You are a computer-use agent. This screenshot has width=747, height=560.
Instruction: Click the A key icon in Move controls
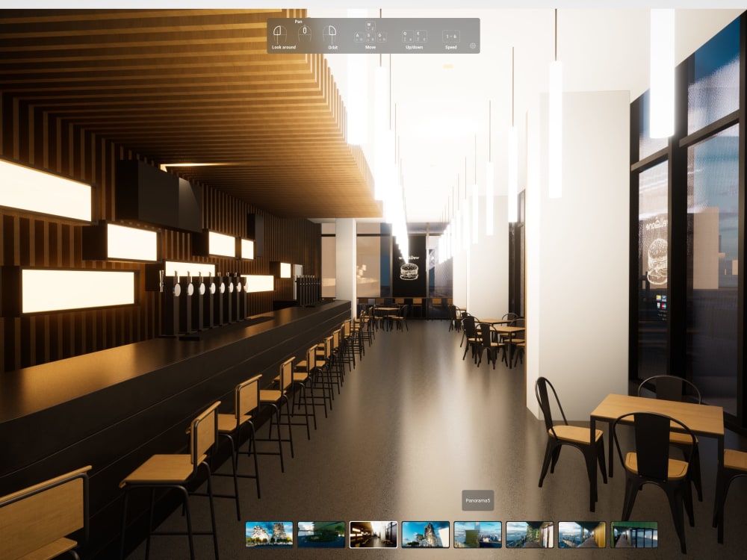[x=359, y=37]
